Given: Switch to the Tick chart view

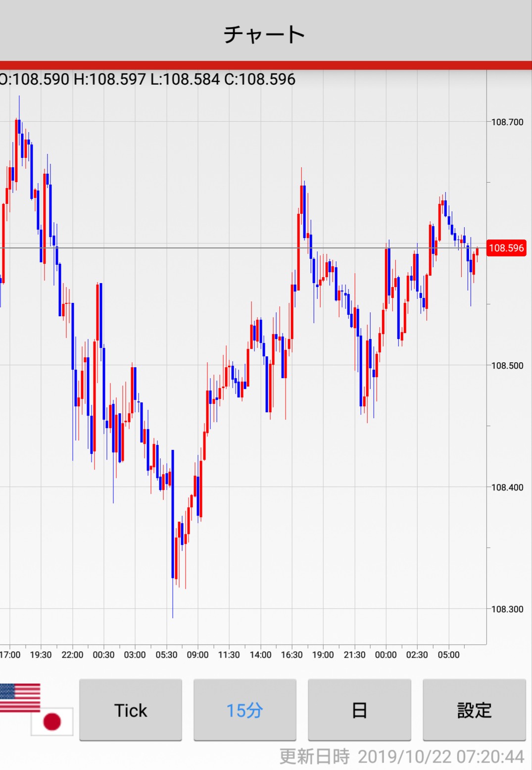Looking at the screenshot, I should pyautogui.click(x=131, y=710).
